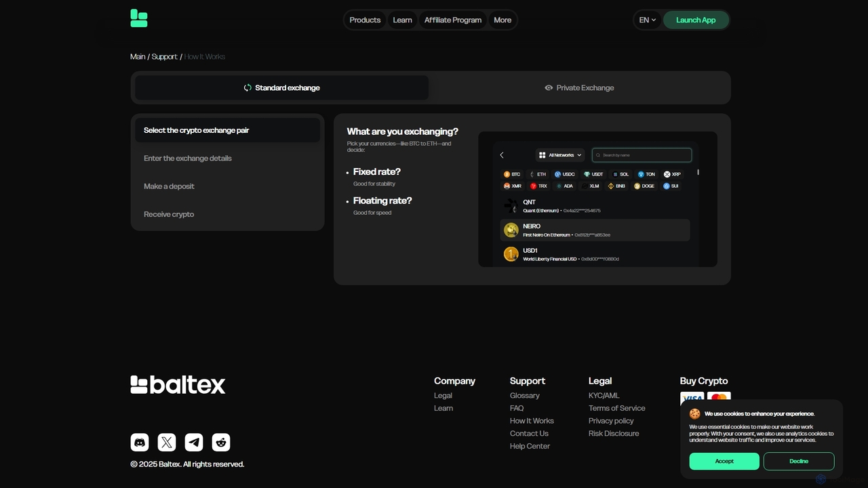Open the Telegram social icon

coord(194,443)
